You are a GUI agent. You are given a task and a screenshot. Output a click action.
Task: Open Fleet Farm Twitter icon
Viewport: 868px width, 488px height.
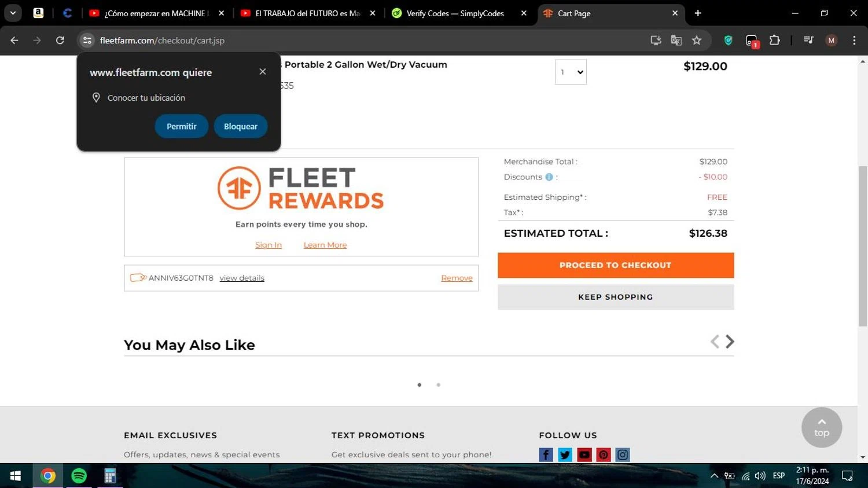tap(565, 454)
